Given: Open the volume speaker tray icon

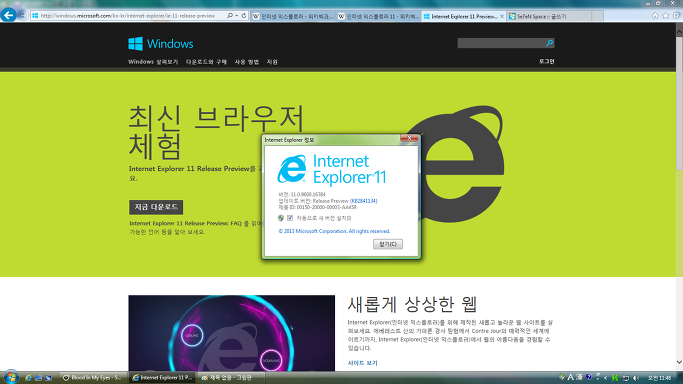Looking at the screenshot, I should tap(636, 378).
